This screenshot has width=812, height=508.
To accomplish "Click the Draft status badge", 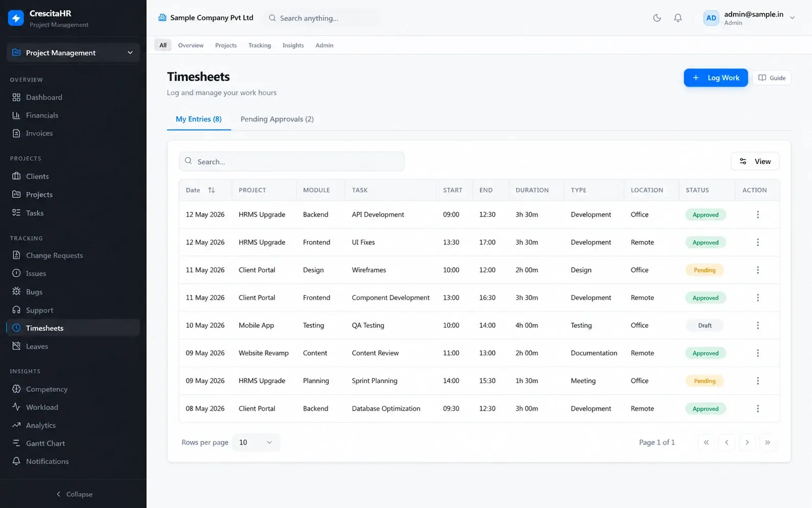I will pos(704,326).
